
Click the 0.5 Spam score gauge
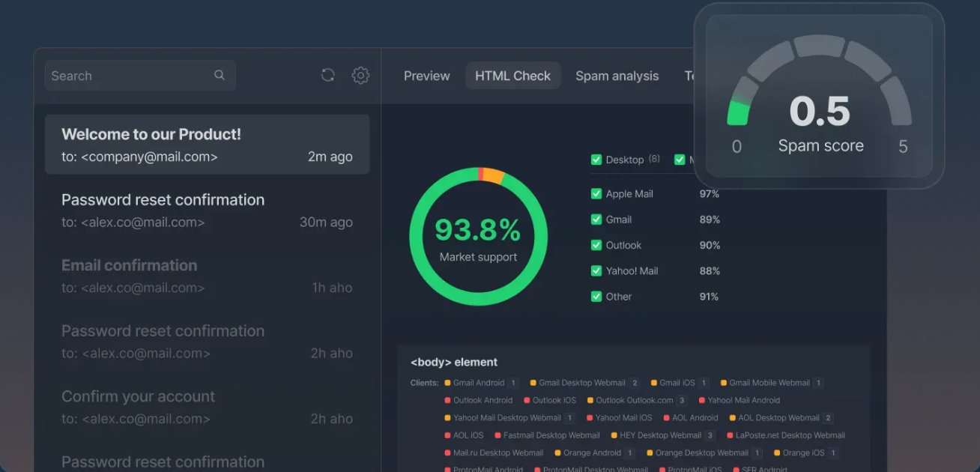pyautogui.click(x=819, y=96)
